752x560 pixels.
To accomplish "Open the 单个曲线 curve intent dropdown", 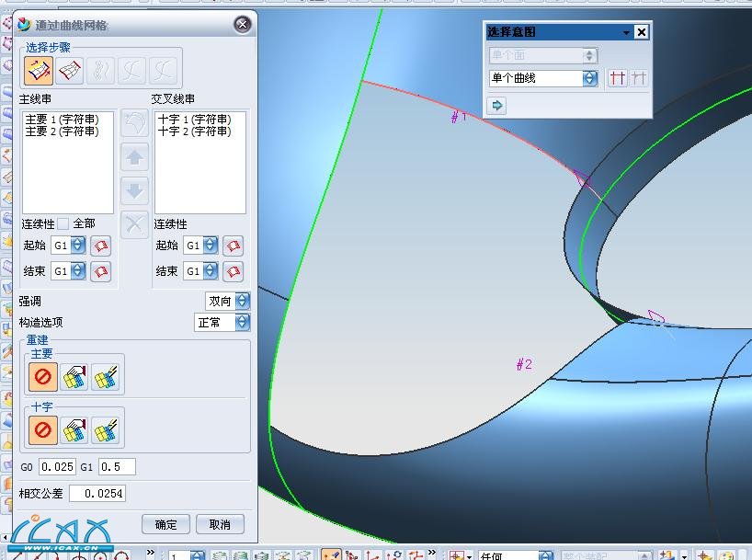I will click(589, 79).
